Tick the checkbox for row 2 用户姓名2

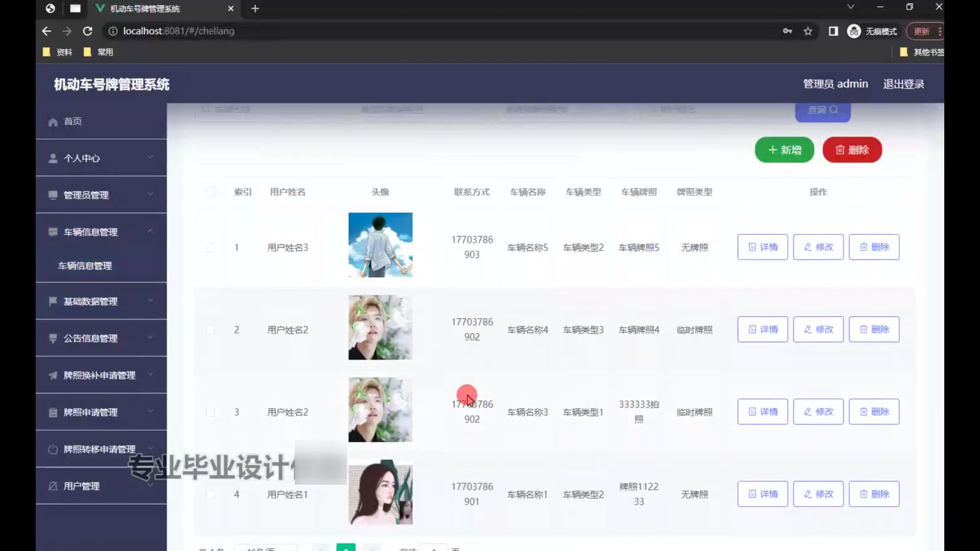(211, 330)
